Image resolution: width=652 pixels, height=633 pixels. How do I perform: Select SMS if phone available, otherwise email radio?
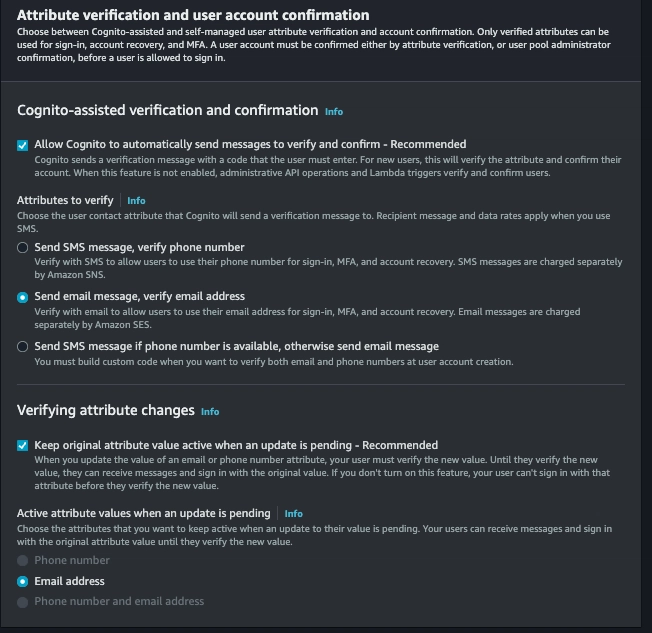pyautogui.click(x=22, y=346)
